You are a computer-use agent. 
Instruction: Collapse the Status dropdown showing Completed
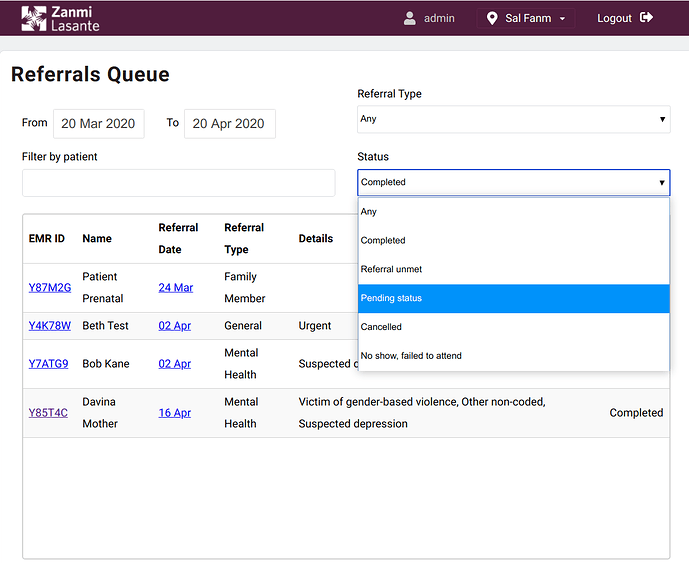[x=514, y=182]
